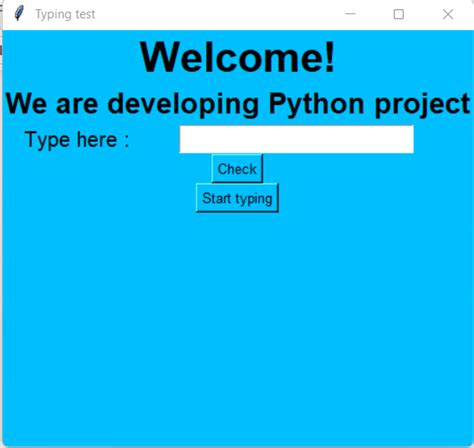The height and width of the screenshot is (448, 474).
Task: Select the Welcome! heading text
Action: coord(237,57)
